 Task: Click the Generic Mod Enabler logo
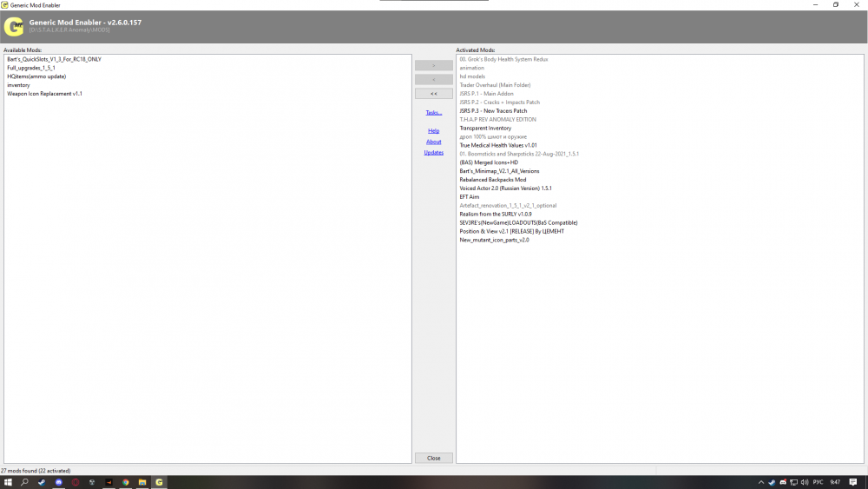point(14,27)
